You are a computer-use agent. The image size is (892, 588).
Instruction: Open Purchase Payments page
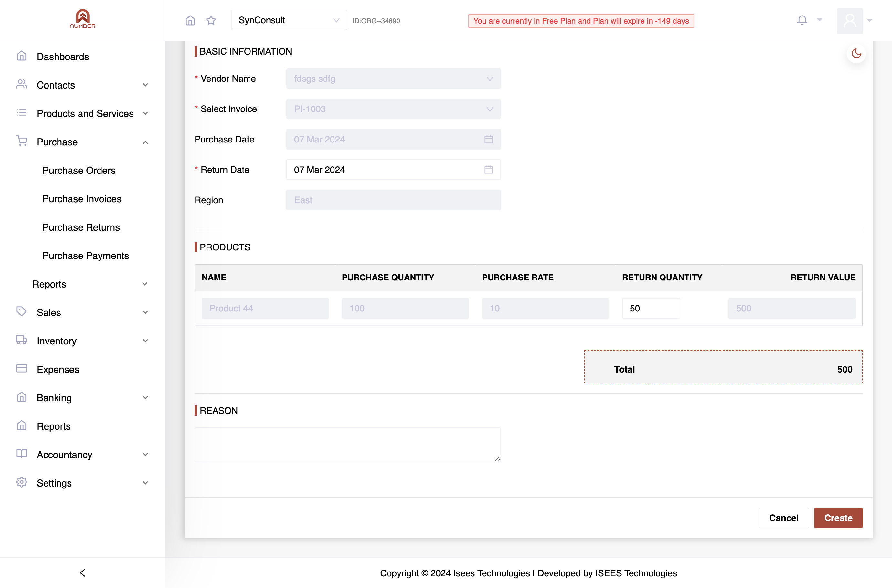coord(86,256)
